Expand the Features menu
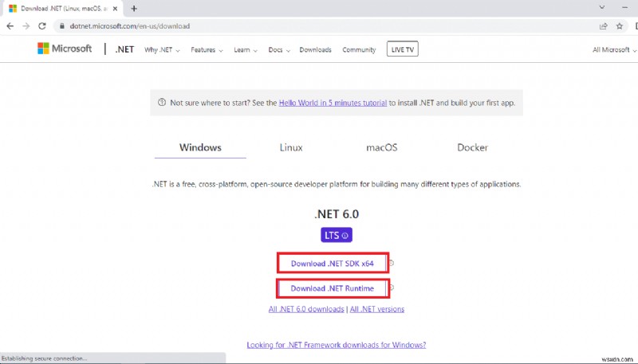The image size is (638, 364). pyautogui.click(x=207, y=50)
